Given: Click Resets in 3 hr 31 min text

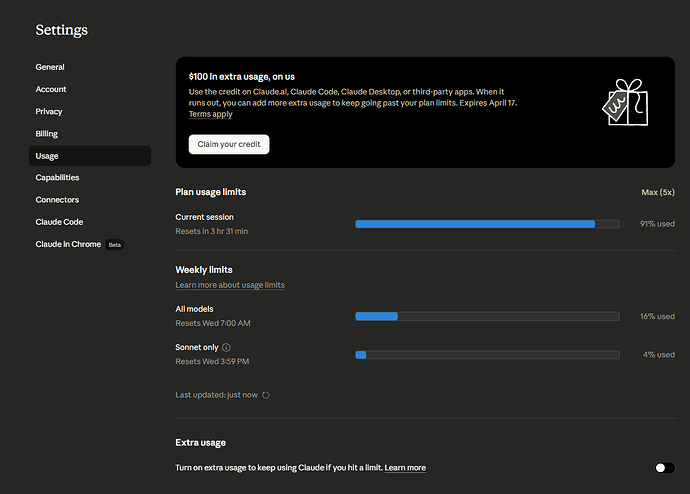Looking at the screenshot, I should coord(212,231).
